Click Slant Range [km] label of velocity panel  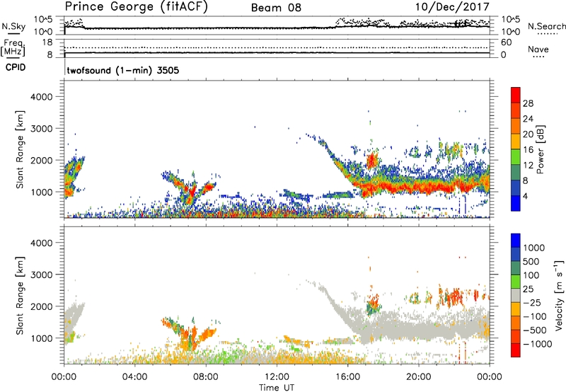pyautogui.click(x=20, y=296)
